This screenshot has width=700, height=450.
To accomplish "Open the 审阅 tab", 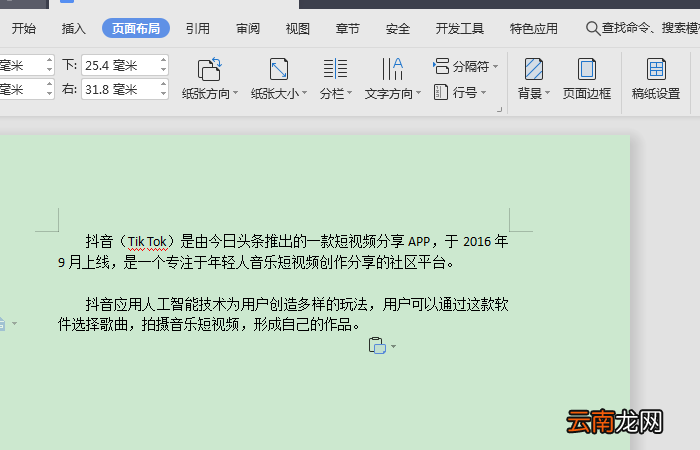I will (x=248, y=29).
